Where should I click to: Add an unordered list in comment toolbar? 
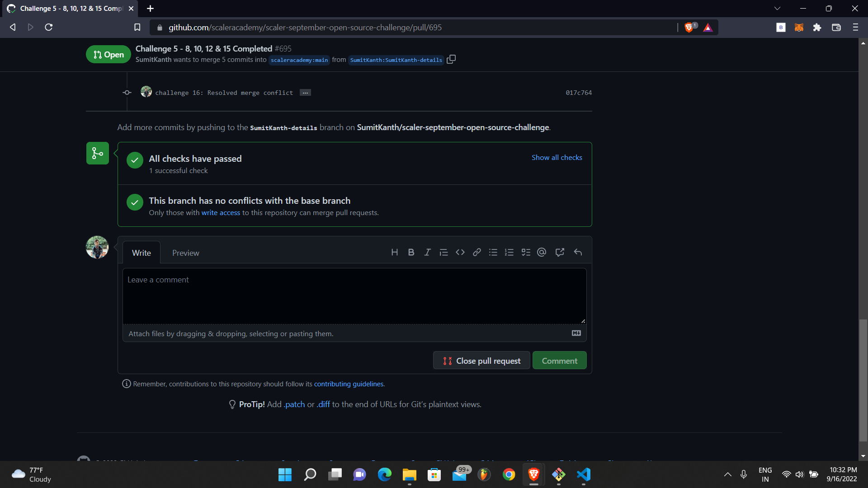[493, 252]
